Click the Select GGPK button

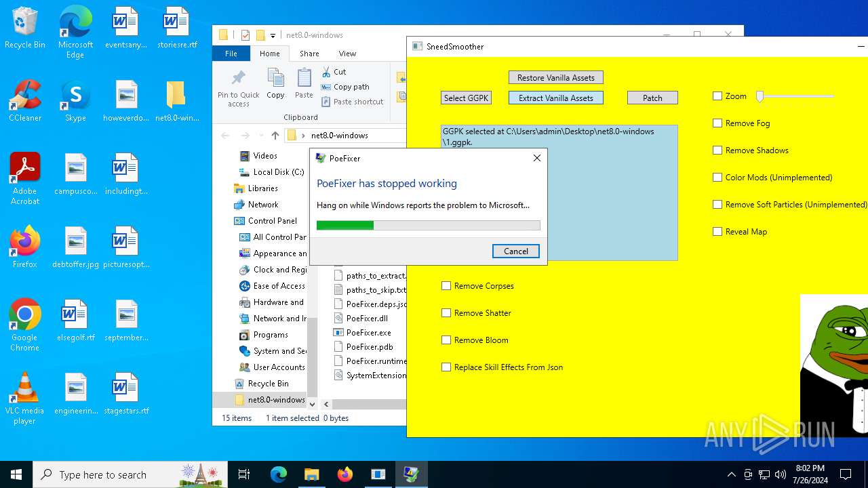coord(466,98)
